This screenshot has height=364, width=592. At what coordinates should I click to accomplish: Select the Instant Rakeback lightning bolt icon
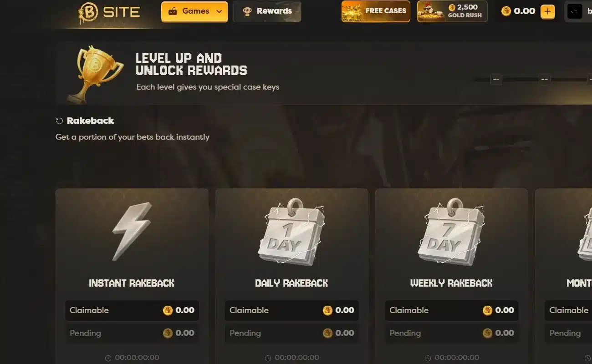coord(132,231)
